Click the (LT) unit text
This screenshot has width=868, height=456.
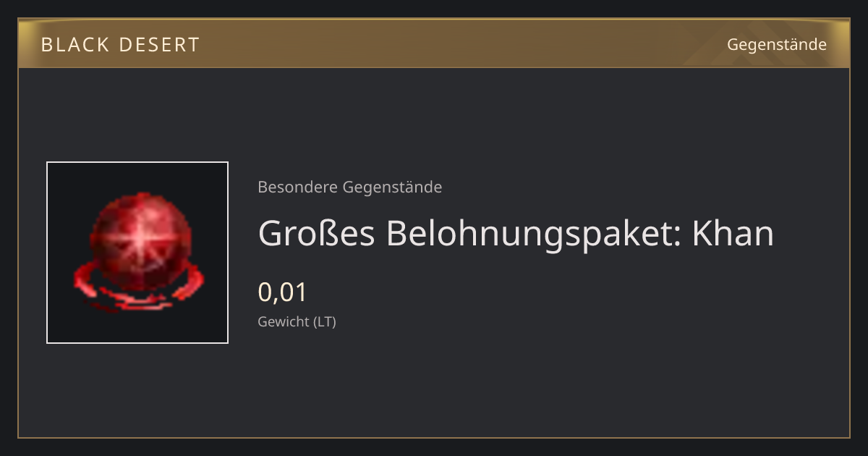325,322
